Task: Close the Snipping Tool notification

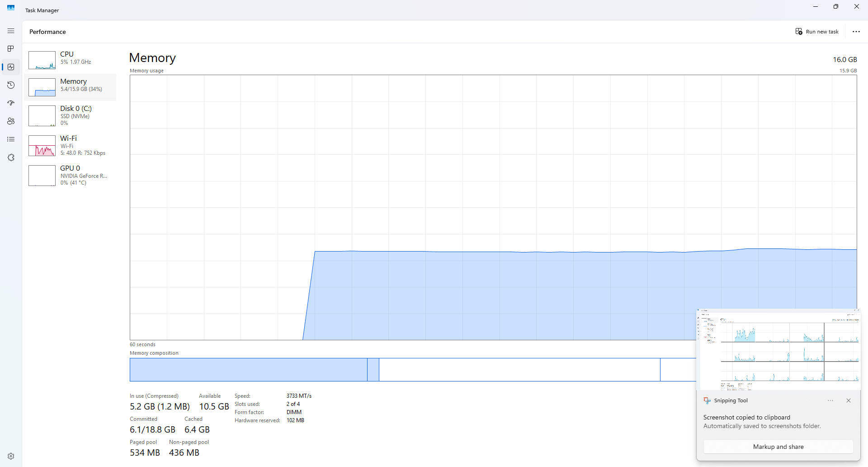Action: [849, 400]
